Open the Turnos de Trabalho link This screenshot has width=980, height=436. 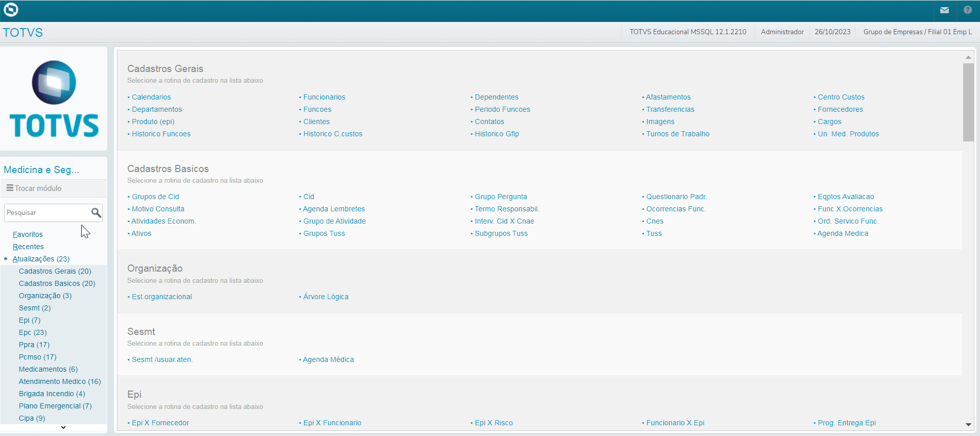(x=678, y=134)
